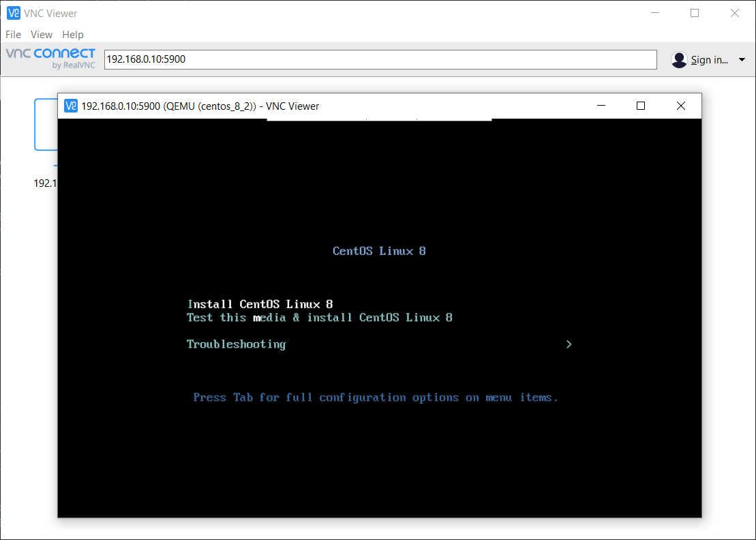Close the main VNC Viewer window
This screenshot has width=756, height=540.
point(735,13)
